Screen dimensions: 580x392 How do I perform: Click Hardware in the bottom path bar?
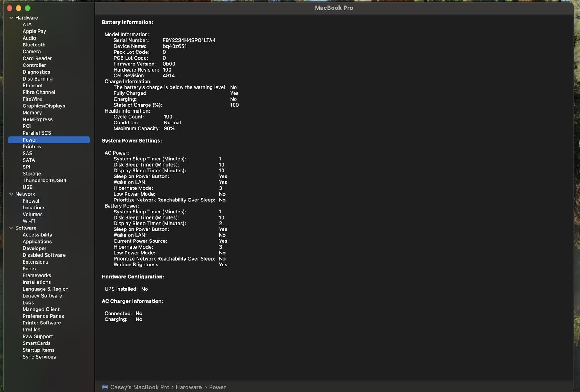(188, 387)
